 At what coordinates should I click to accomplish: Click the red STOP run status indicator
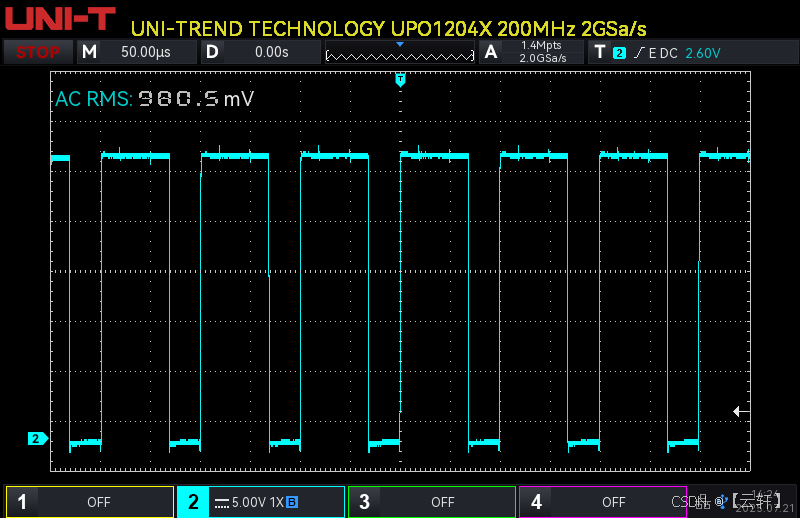[38, 52]
